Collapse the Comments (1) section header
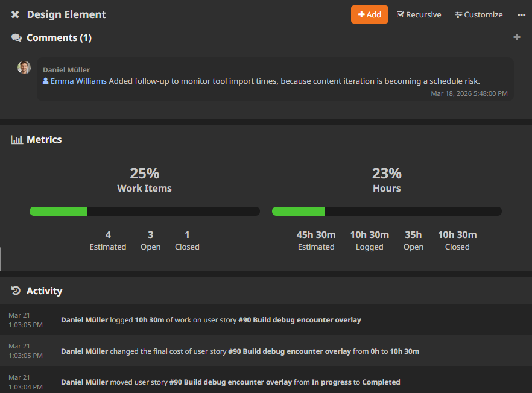This screenshot has width=532, height=393. (59, 38)
